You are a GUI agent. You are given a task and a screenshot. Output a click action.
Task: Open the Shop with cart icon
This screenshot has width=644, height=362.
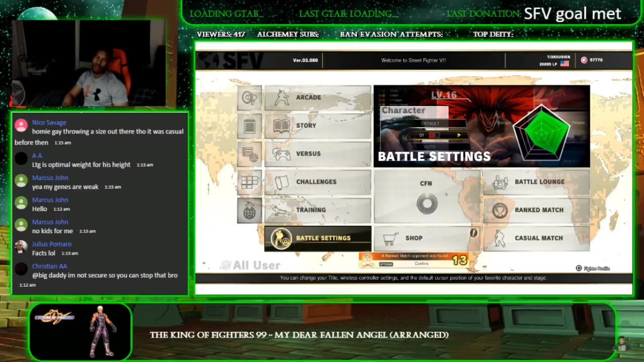coord(427,238)
